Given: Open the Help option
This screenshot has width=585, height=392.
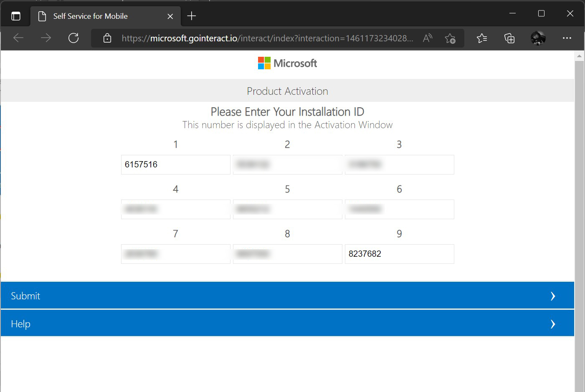Looking at the screenshot, I should (287, 324).
